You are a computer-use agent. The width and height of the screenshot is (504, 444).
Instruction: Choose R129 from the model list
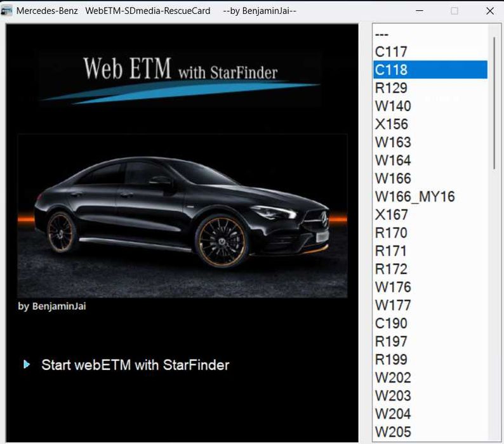pos(430,88)
